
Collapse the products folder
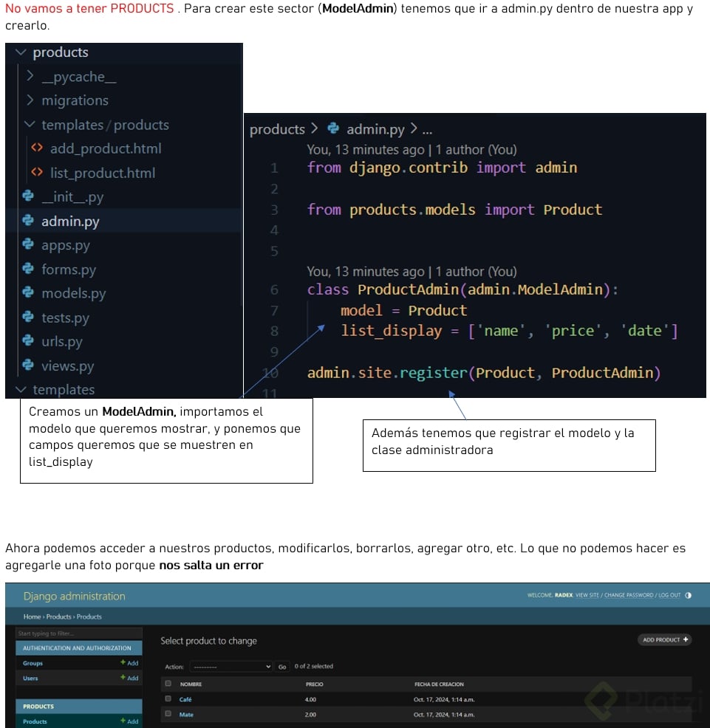21,52
